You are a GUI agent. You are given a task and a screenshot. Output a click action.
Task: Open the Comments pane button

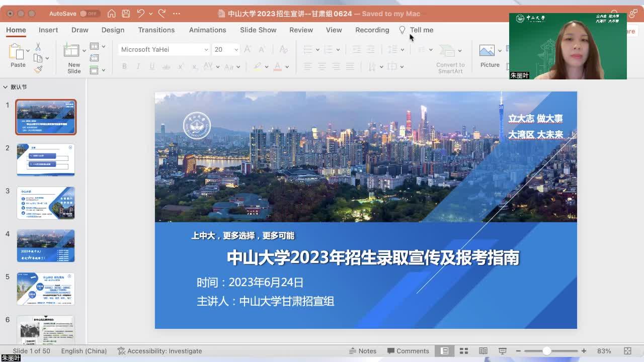408,351
